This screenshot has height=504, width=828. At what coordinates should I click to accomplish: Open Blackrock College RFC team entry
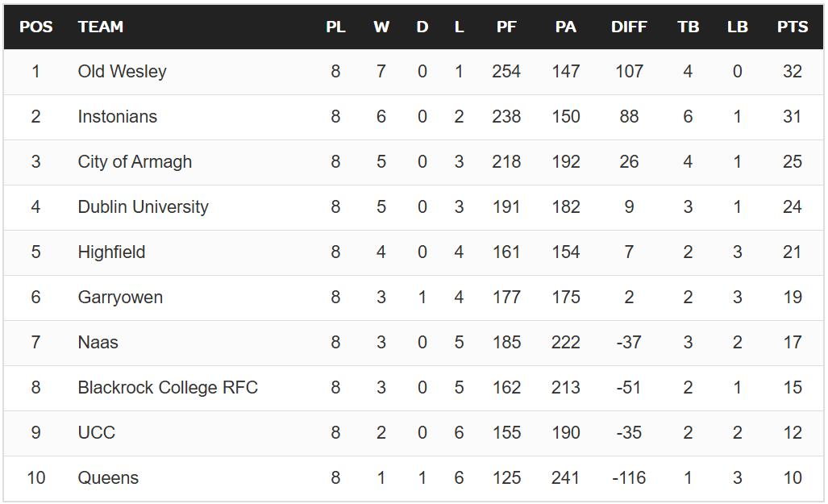tap(168, 387)
